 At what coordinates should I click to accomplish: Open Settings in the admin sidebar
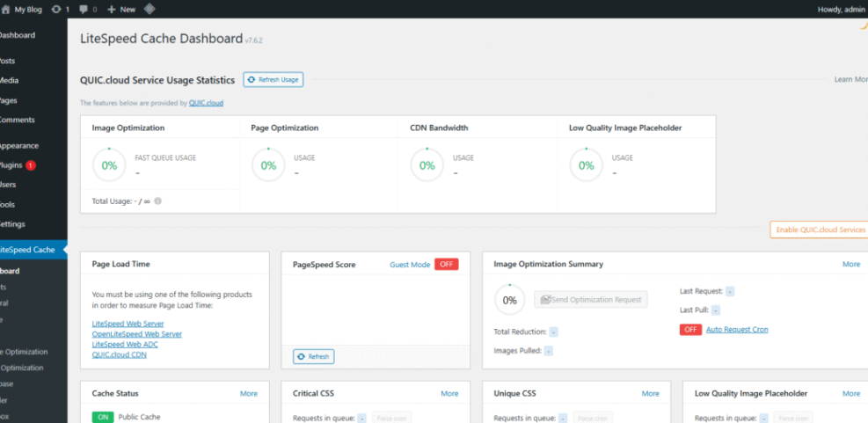[x=12, y=224]
